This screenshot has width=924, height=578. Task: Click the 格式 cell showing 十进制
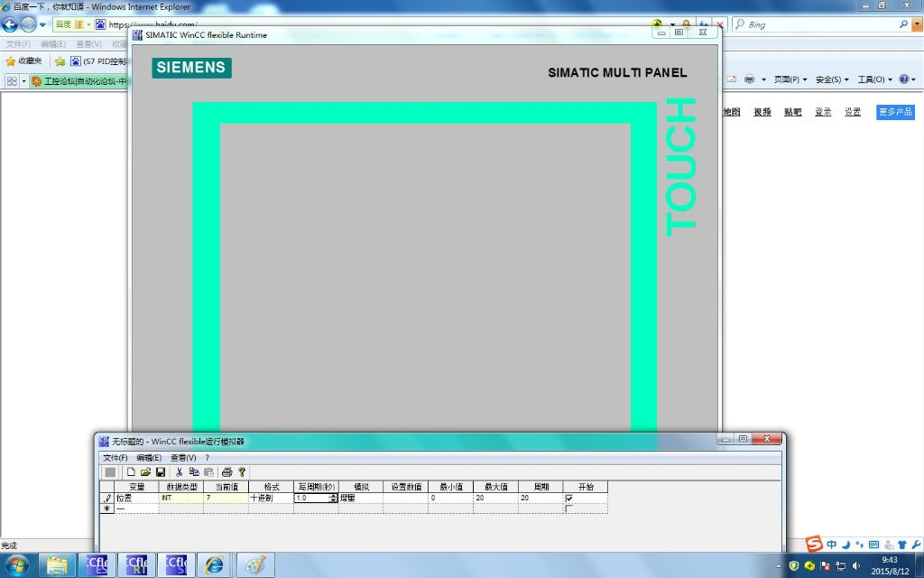pos(271,498)
